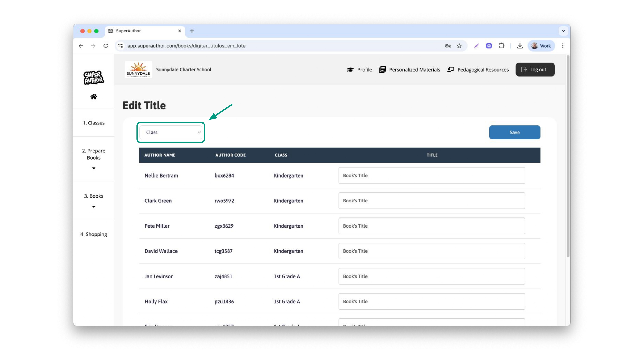Reload the page
The width and height of the screenshot is (644, 362).
106,46
